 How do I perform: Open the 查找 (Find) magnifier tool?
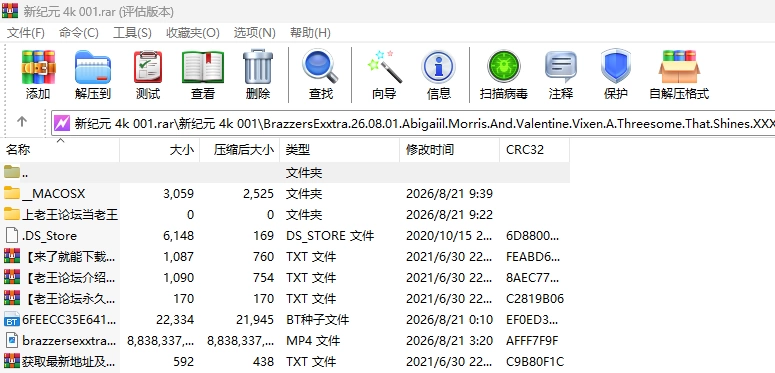point(320,74)
